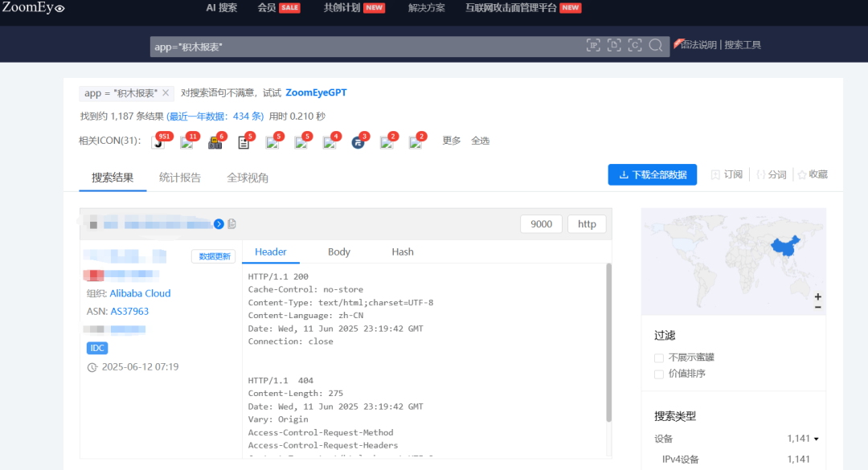Open the 解决方案 menu item
Viewport: 868px width, 470px height.
click(426, 8)
